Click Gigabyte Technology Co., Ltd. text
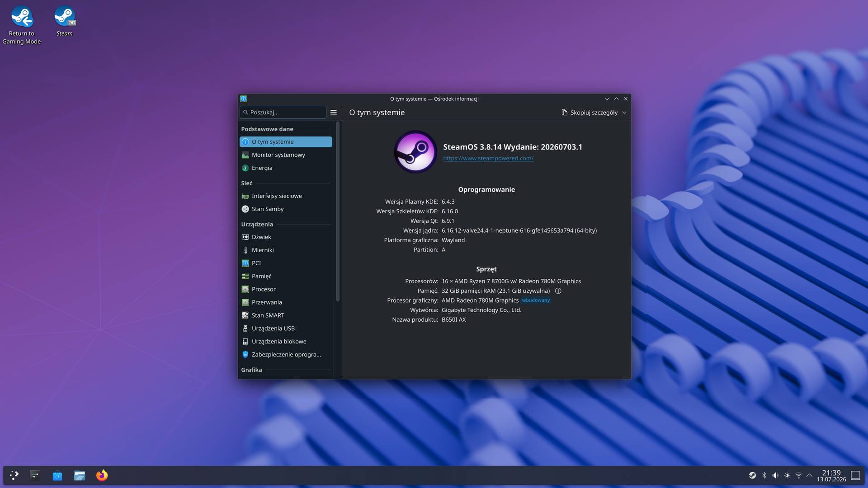The height and width of the screenshot is (488, 868). pos(481,310)
